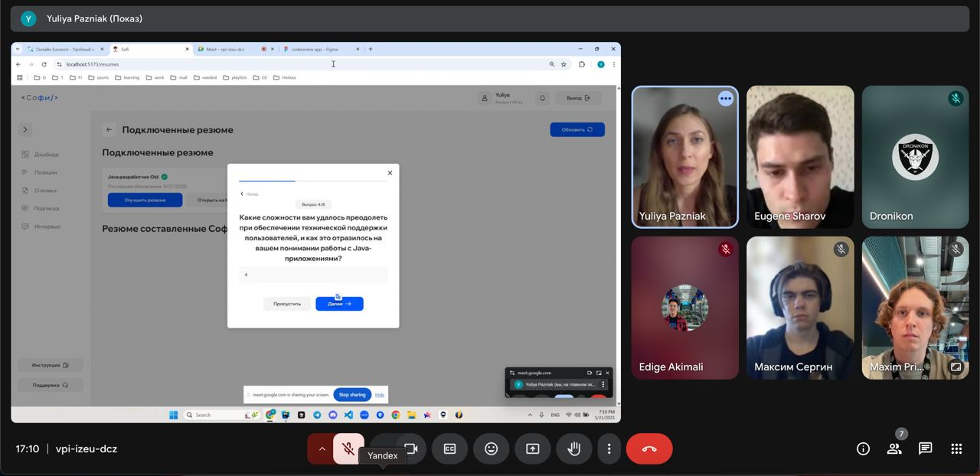Click the answer input field in dialog
This screenshot has width=980, height=476.
(313, 274)
